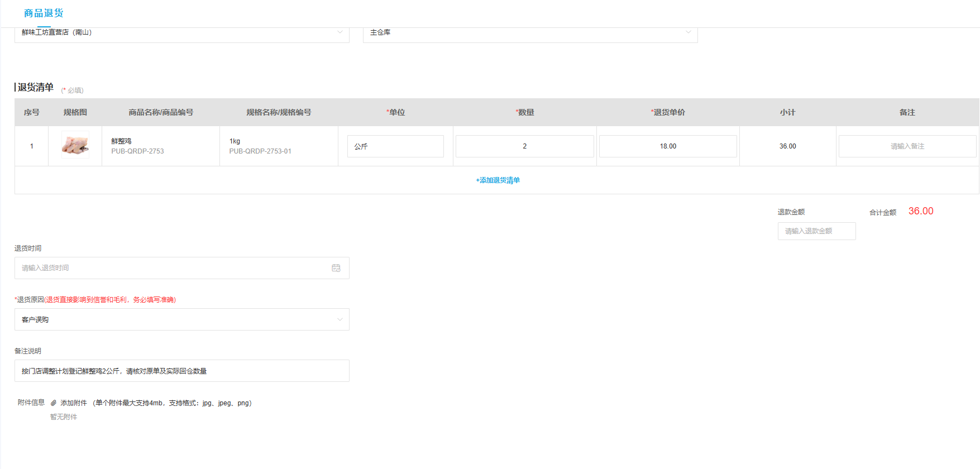The width and height of the screenshot is (980, 469).
Task: Click the 单位 column header
Action: tap(395, 112)
